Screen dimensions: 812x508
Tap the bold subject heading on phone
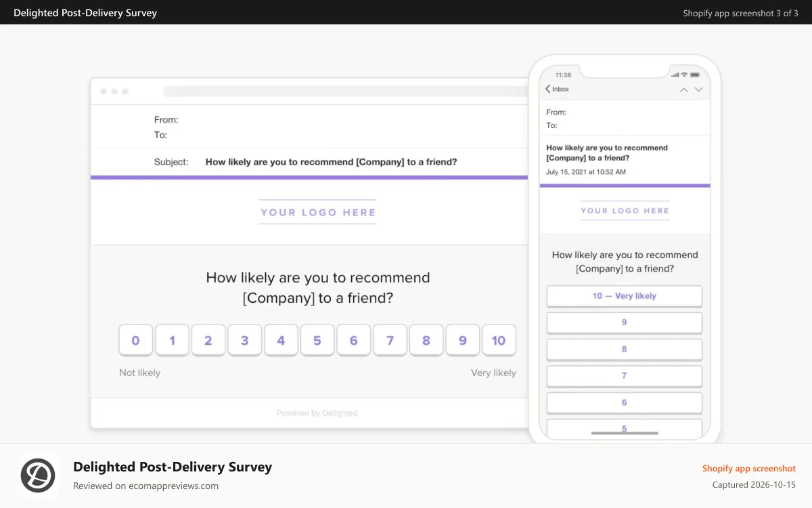(x=607, y=152)
